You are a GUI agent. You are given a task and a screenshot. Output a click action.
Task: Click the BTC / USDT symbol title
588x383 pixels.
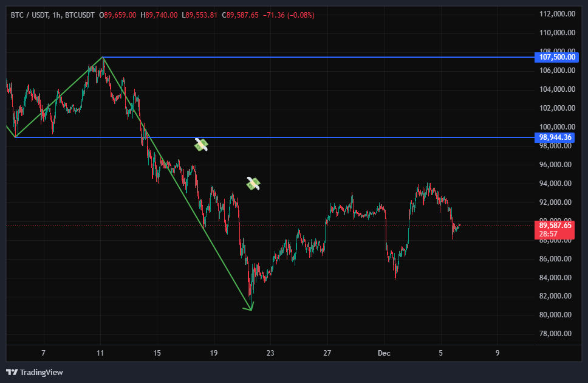point(30,15)
